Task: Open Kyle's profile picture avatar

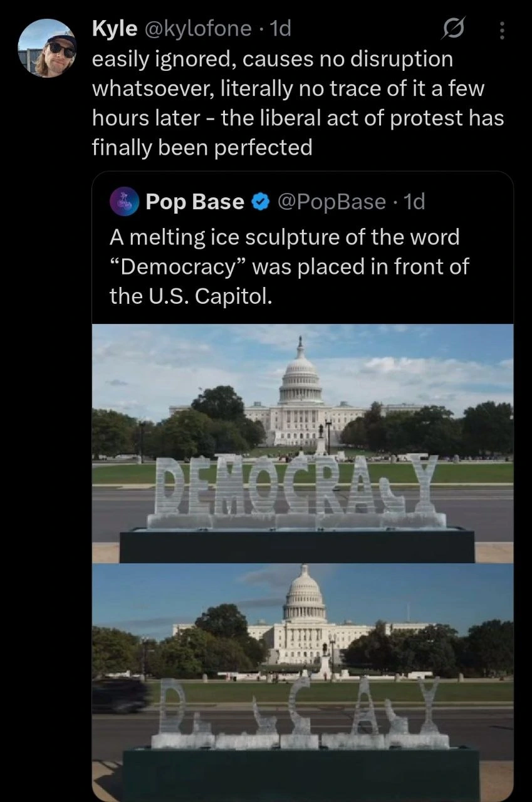Action: click(47, 48)
